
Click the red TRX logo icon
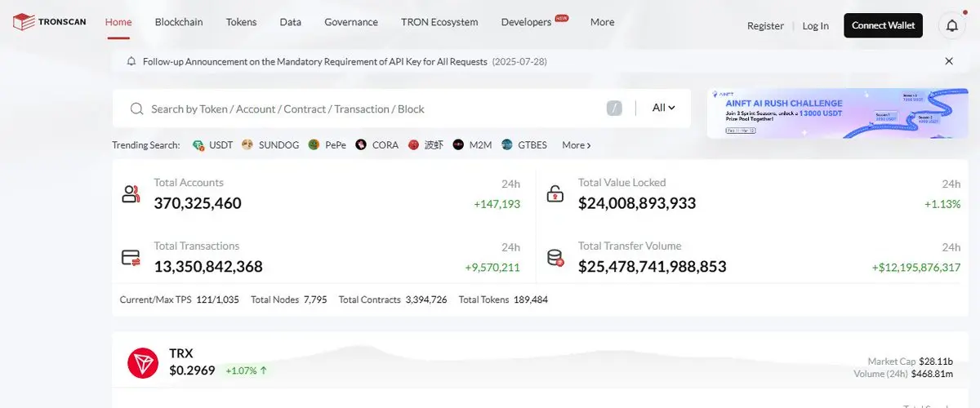[x=143, y=363]
